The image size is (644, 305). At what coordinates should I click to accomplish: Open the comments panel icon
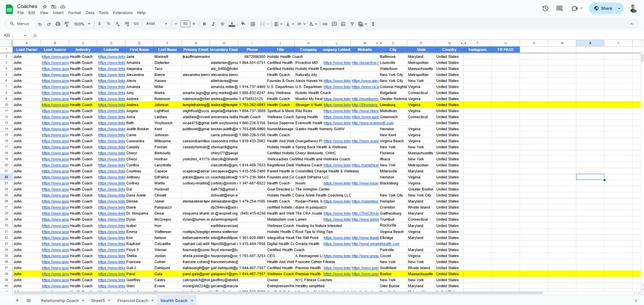click(559, 8)
